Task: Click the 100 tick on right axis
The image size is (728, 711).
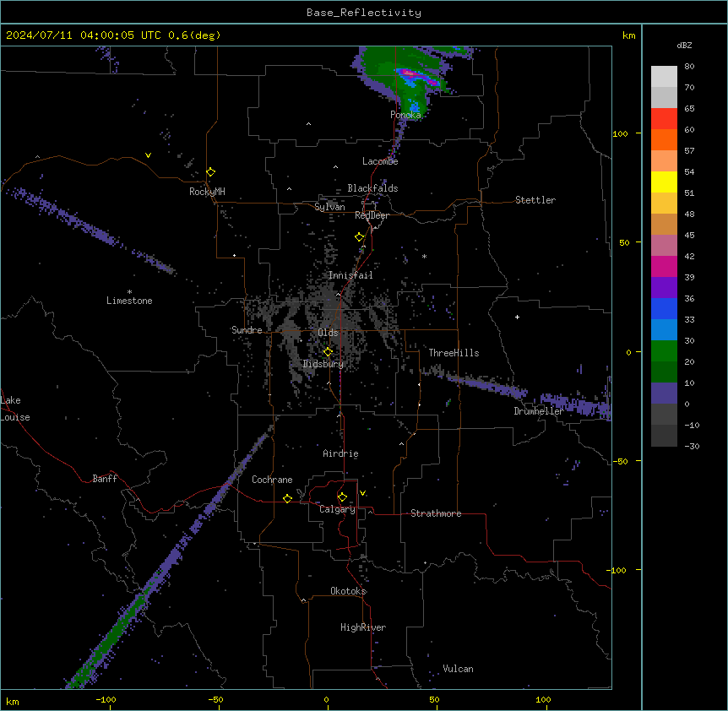Action: pyautogui.click(x=620, y=133)
